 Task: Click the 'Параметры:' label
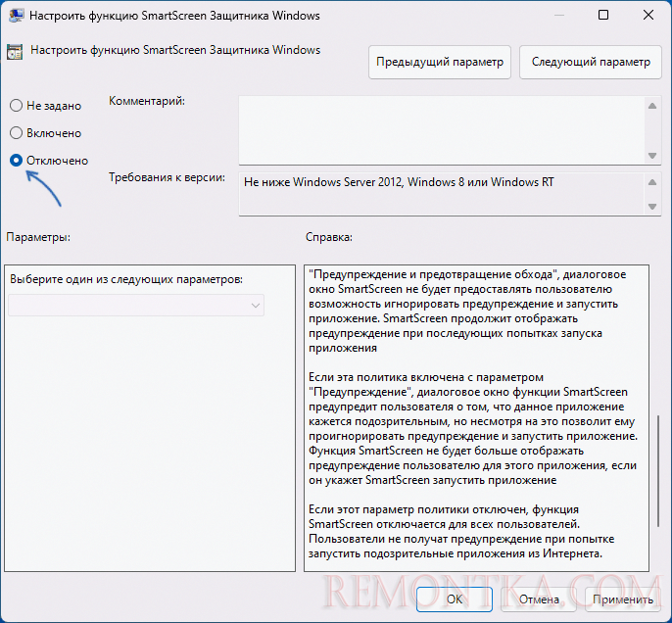[38, 237]
